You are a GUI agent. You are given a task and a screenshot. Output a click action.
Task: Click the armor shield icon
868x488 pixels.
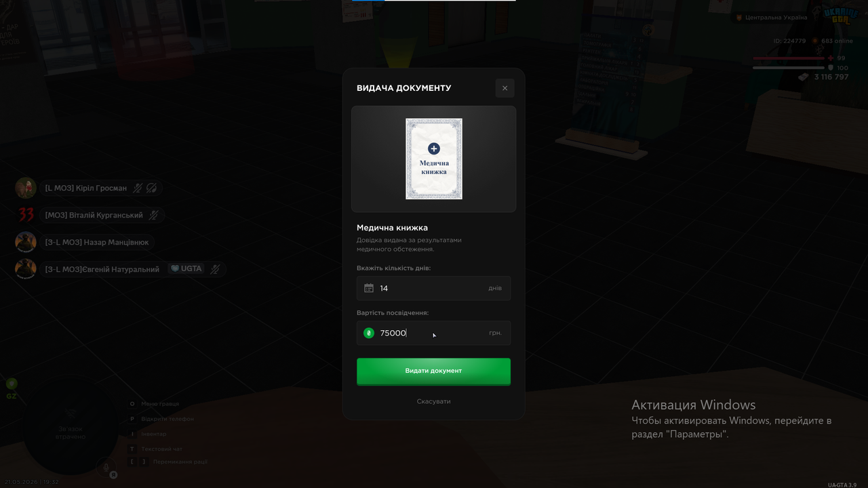(831, 68)
